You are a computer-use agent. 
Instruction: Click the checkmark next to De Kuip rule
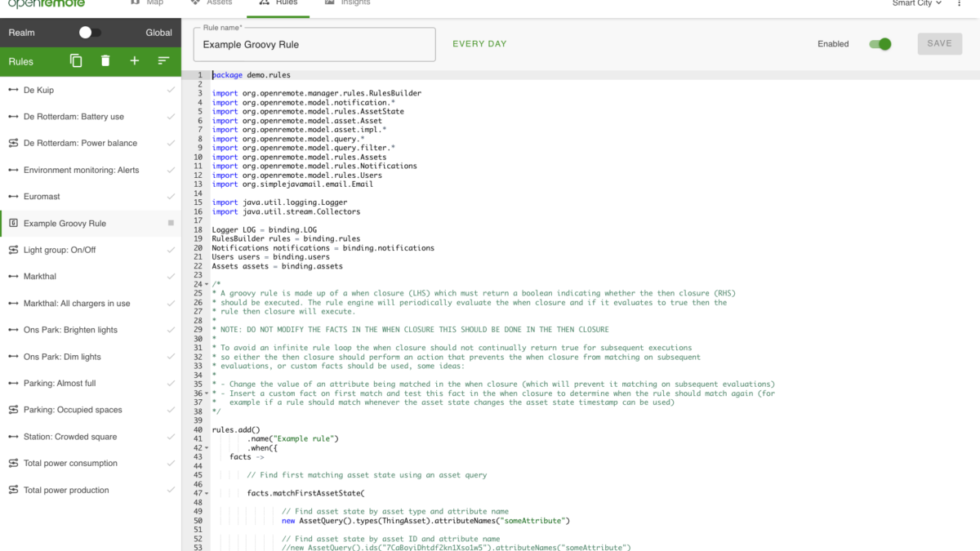click(171, 90)
